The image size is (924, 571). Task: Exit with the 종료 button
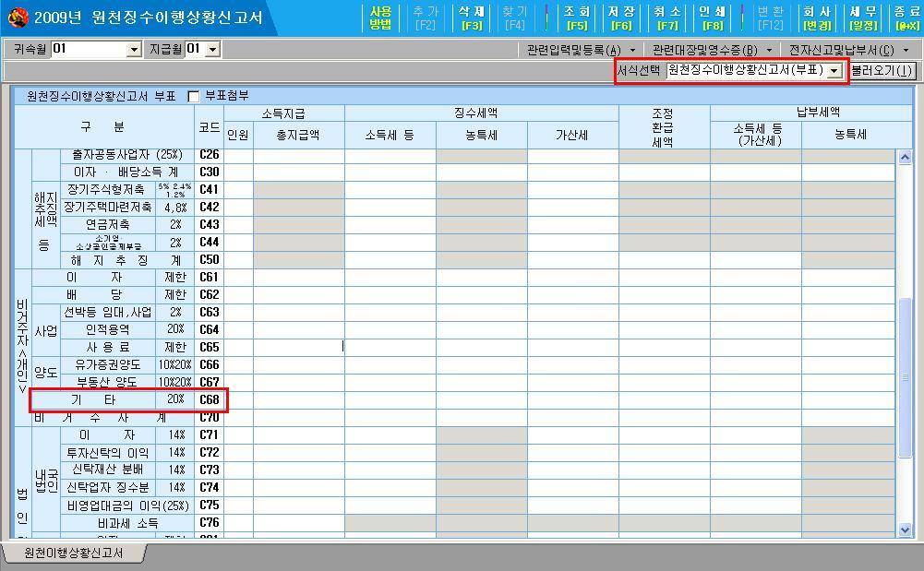[x=906, y=18]
